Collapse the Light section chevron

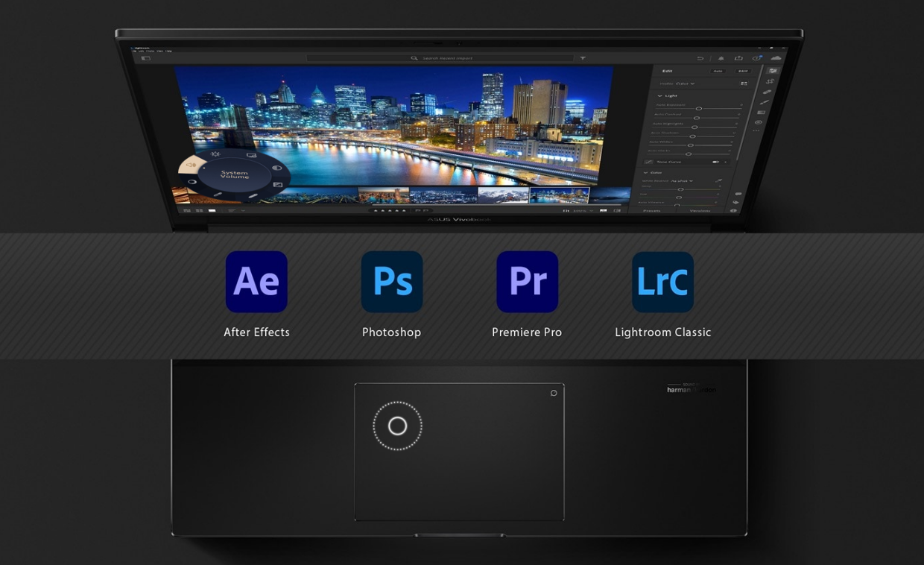[x=659, y=96]
